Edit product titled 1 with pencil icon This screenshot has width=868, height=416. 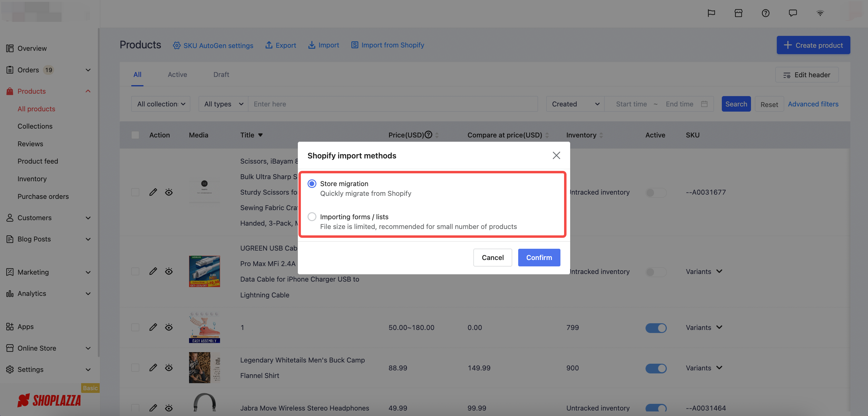coord(153,327)
